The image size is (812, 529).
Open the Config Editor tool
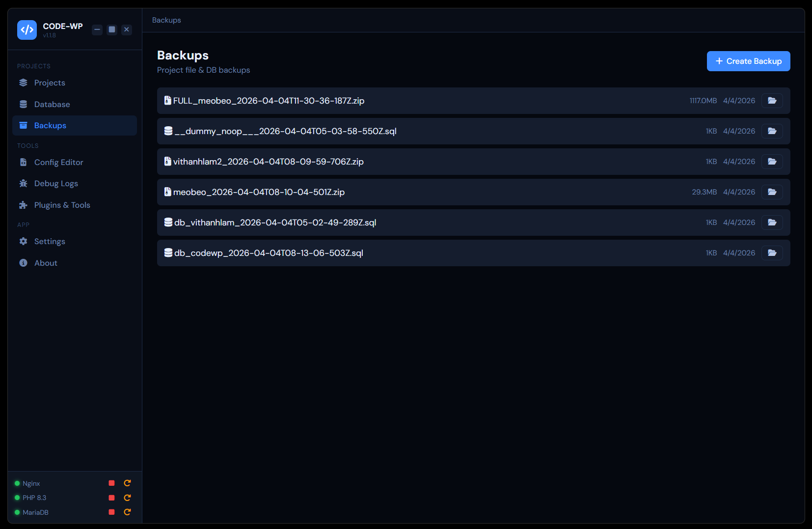[x=58, y=163]
